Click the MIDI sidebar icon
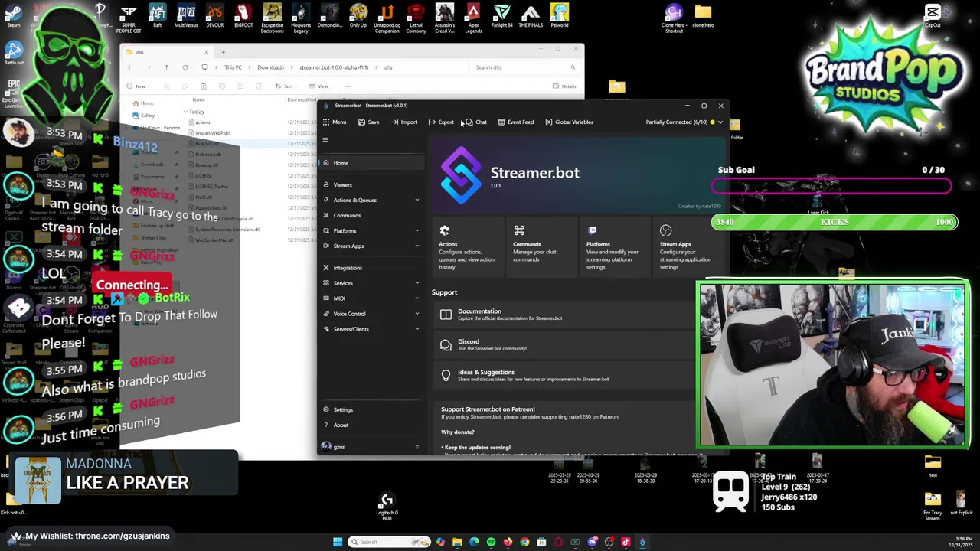The image size is (980, 551). tap(326, 298)
